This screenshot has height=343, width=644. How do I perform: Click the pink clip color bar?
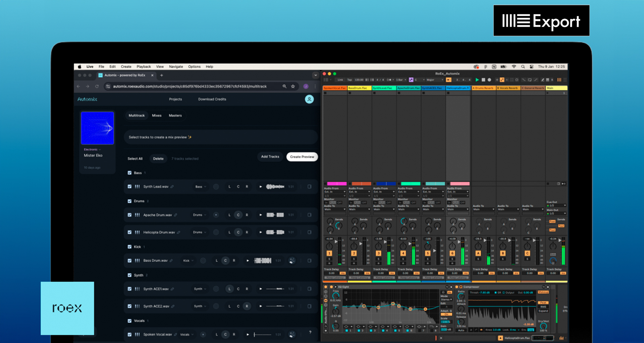[460, 184]
